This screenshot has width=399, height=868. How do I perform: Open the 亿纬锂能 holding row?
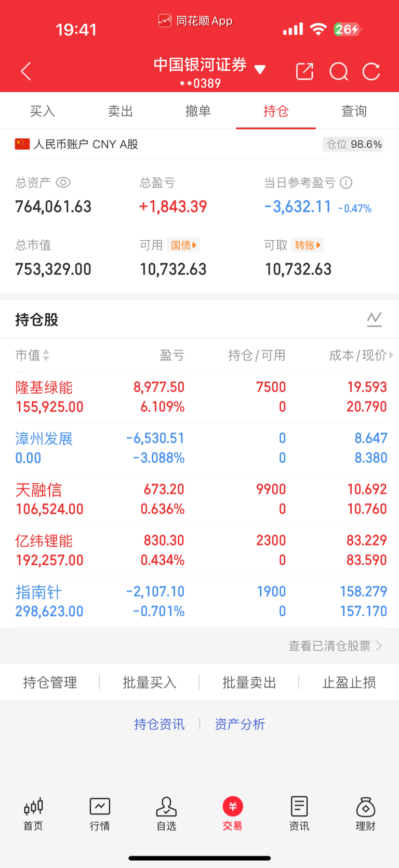point(199,550)
